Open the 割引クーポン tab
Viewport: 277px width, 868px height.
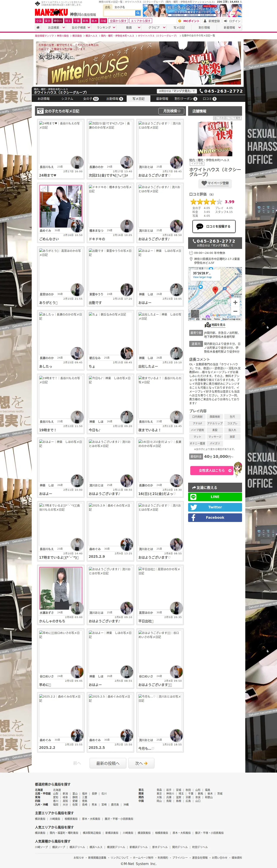[186, 99]
